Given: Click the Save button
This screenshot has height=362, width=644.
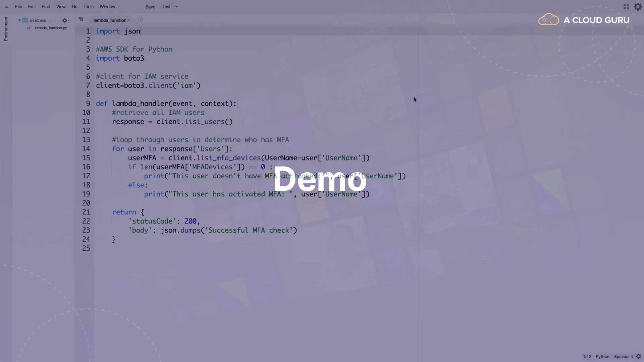Looking at the screenshot, I should [x=150, y=7].
